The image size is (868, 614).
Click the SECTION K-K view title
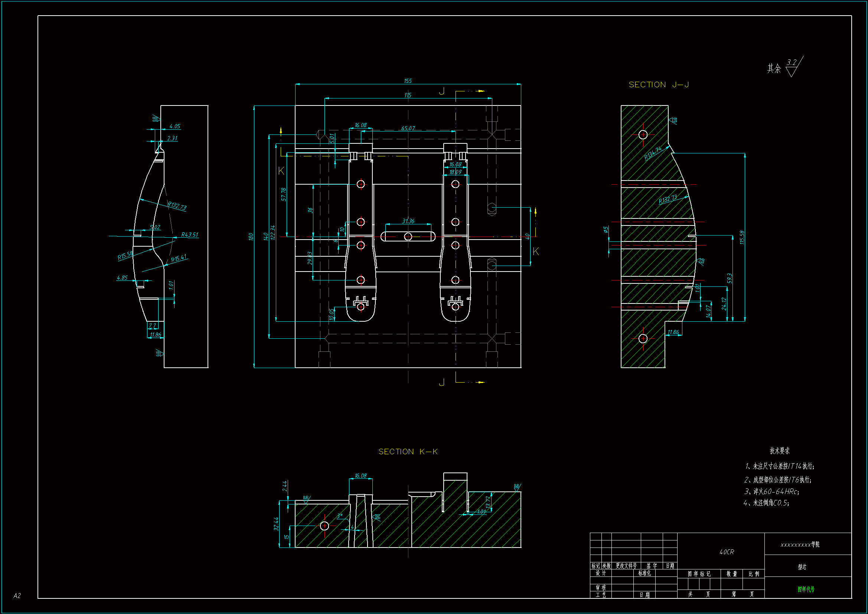(x=408, y=452)
